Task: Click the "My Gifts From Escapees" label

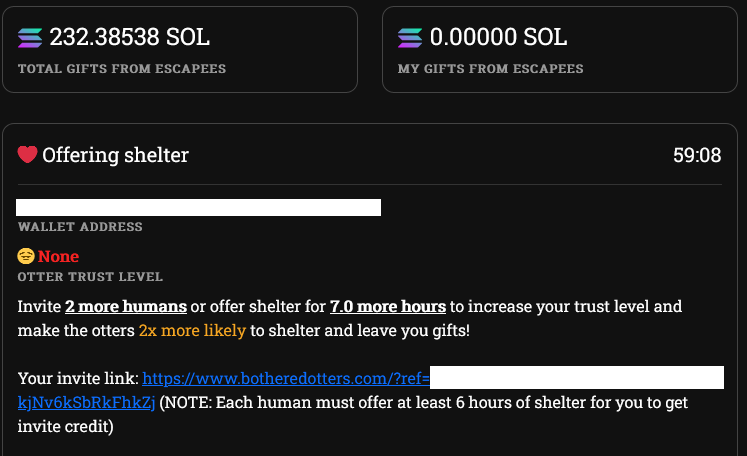Action: (490, 69)
